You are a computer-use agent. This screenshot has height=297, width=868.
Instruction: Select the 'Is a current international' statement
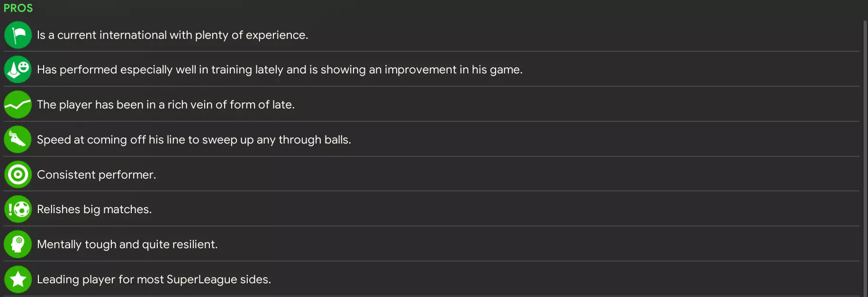(x=172, y=35)
